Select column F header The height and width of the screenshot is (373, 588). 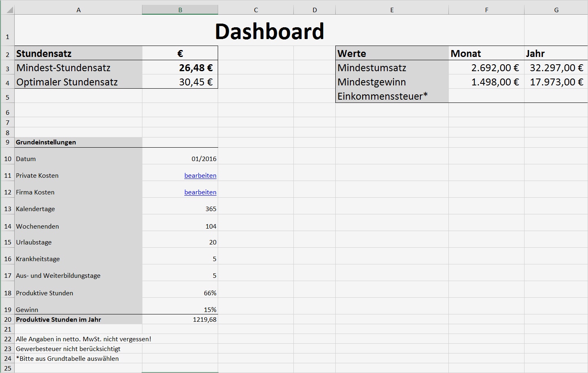(486, 10)
